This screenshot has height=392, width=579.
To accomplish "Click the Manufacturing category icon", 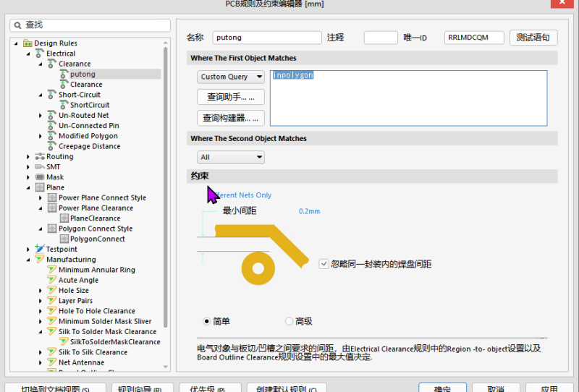I will [40, 260].
